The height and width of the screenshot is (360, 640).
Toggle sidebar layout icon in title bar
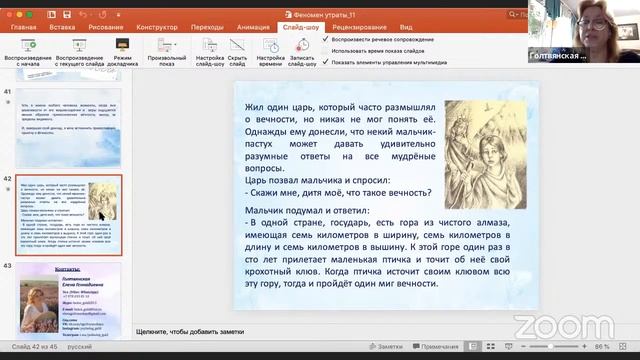[51, 15]
